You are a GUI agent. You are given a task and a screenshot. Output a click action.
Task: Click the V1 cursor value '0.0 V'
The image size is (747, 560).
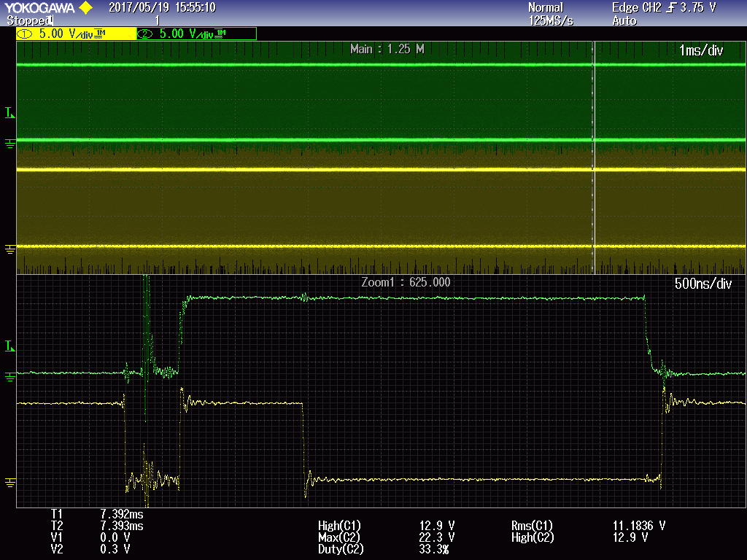115,537
